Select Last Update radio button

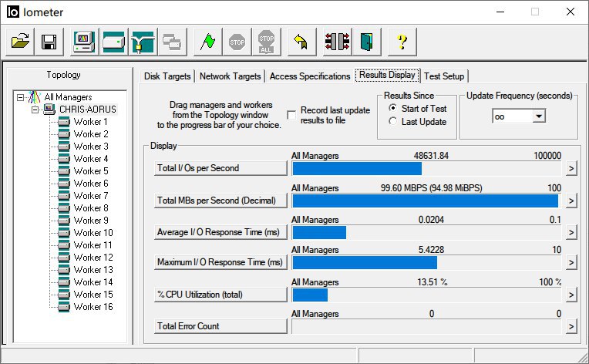tap(392, 121)
